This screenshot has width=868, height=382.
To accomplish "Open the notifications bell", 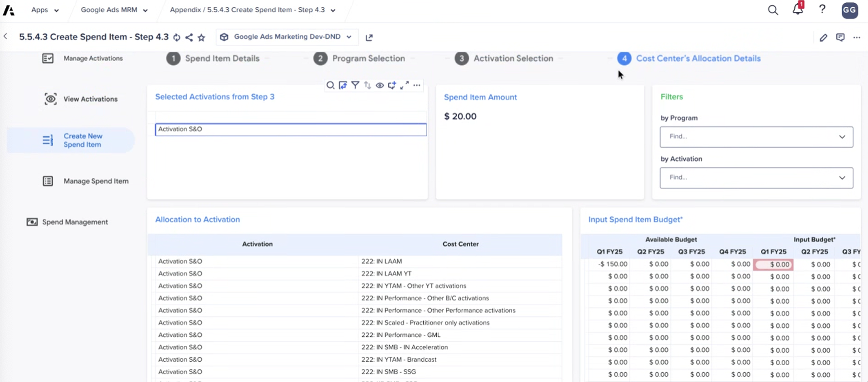I will [x=798, y=9].
